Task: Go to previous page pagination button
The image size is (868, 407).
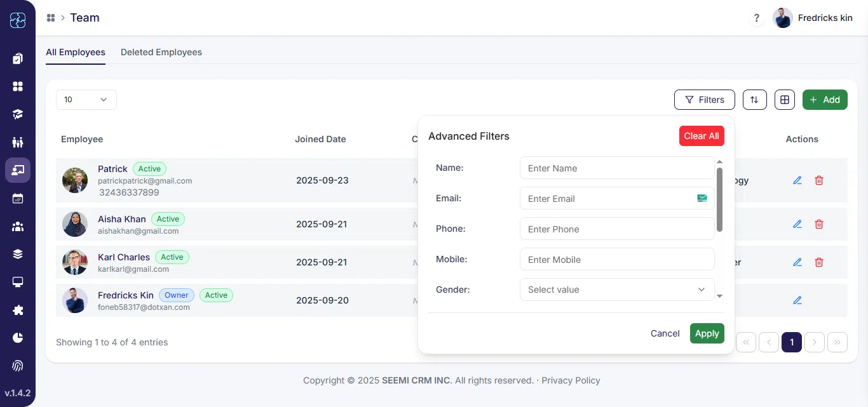Action: click(769, 342)
